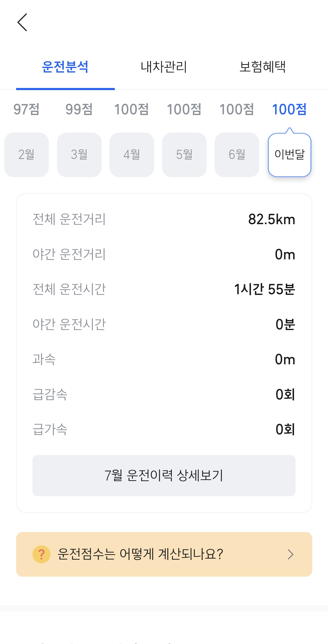Viewport: 328px width, 644px height.
Task: Open the chevron on the score banner
Action: (x=290, y=554)
